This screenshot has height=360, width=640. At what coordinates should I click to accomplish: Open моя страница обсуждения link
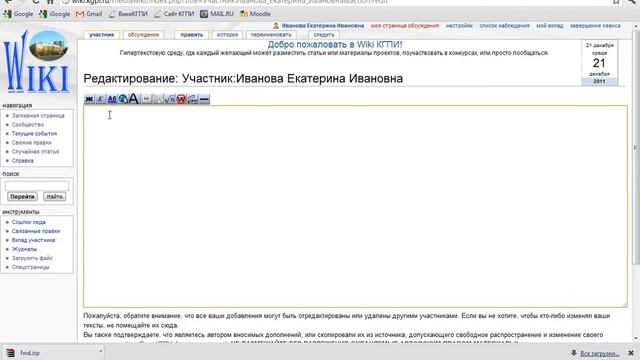pos(405,26)
